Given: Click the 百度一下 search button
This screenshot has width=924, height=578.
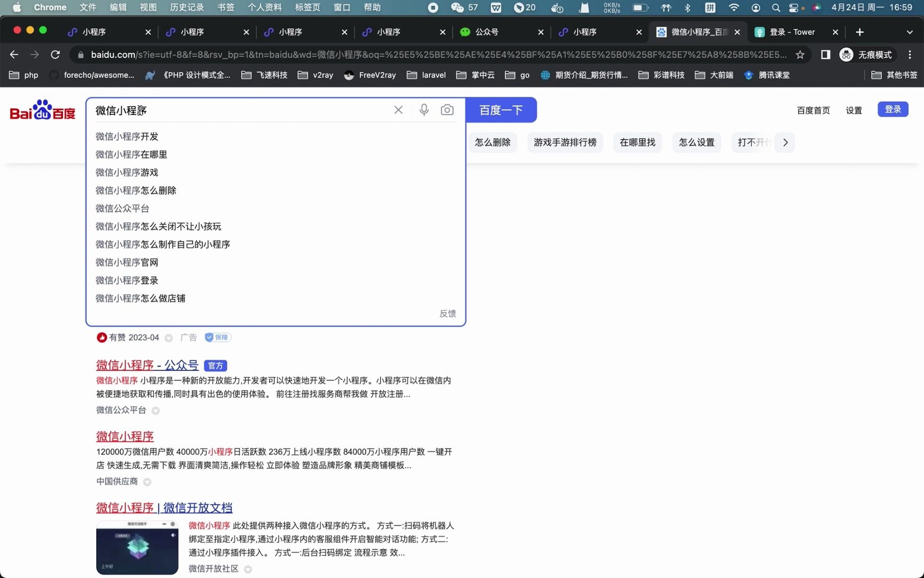Looking at the screenshot, I should tap(501, 110).
